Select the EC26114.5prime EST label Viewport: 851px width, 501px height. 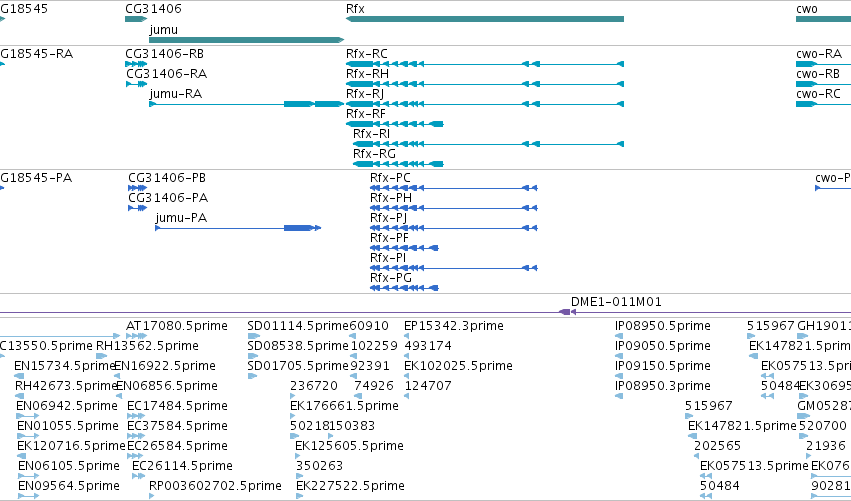click(182, 466)
